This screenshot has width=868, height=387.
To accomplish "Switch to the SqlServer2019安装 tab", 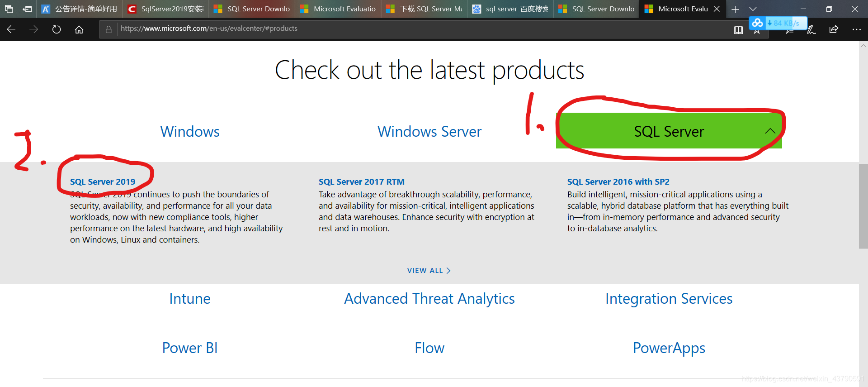I will 166,9.
